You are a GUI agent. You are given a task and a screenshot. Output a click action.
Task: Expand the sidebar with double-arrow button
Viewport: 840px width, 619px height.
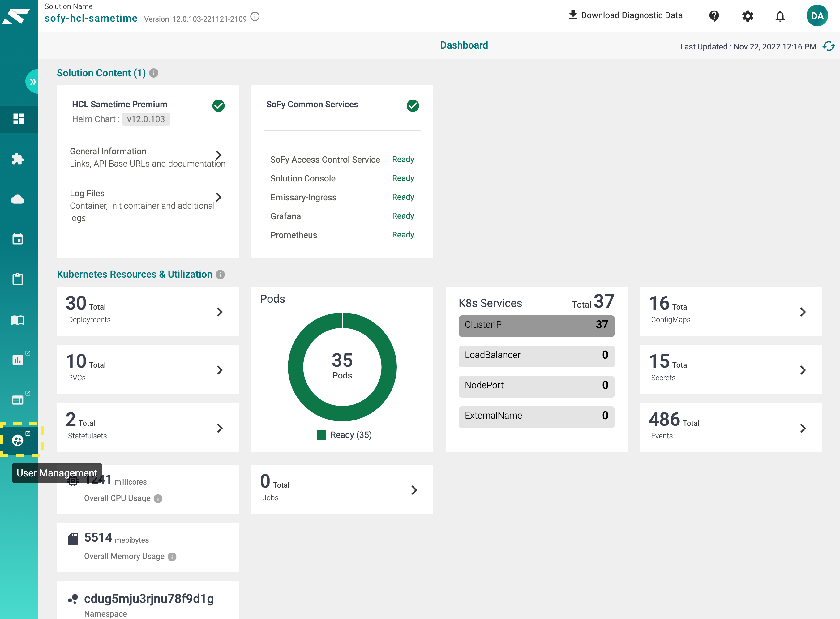coord(32,81)
